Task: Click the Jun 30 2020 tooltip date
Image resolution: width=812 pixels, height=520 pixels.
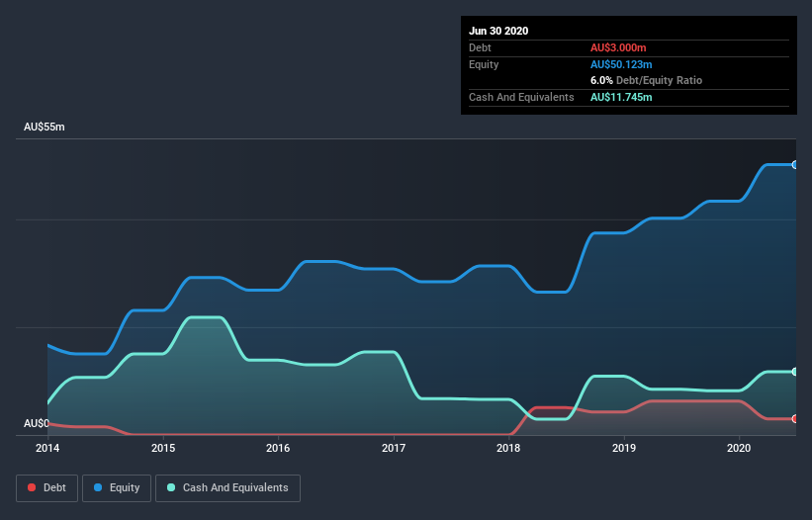Action: [x=498, y=31]
